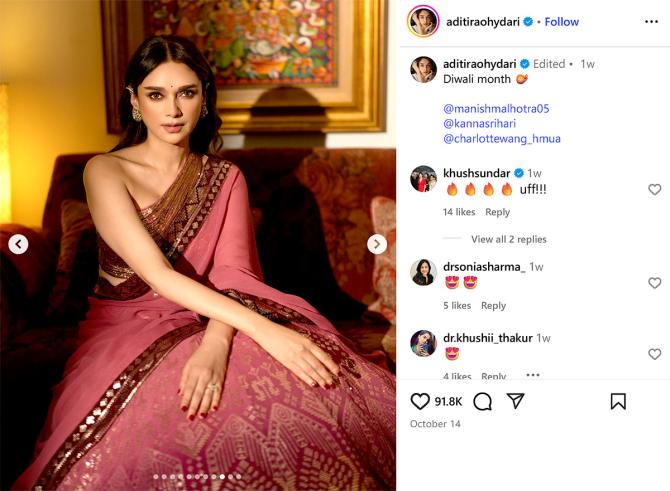Open the @kannasrihari mention
Image resolution: width=670 pixels, height=491 pixels.
[479, 123]
